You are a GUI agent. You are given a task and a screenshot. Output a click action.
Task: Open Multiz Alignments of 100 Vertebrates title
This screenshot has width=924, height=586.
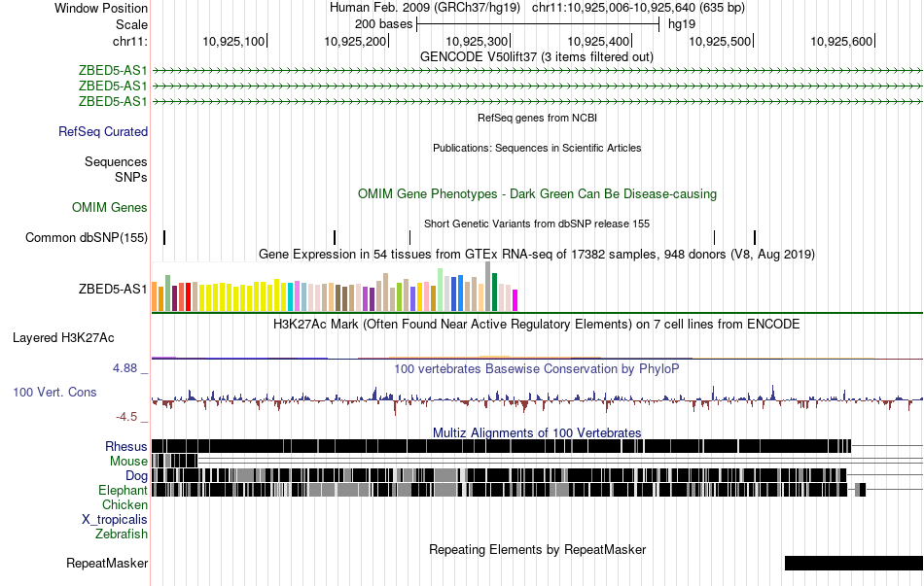point(537,432)
